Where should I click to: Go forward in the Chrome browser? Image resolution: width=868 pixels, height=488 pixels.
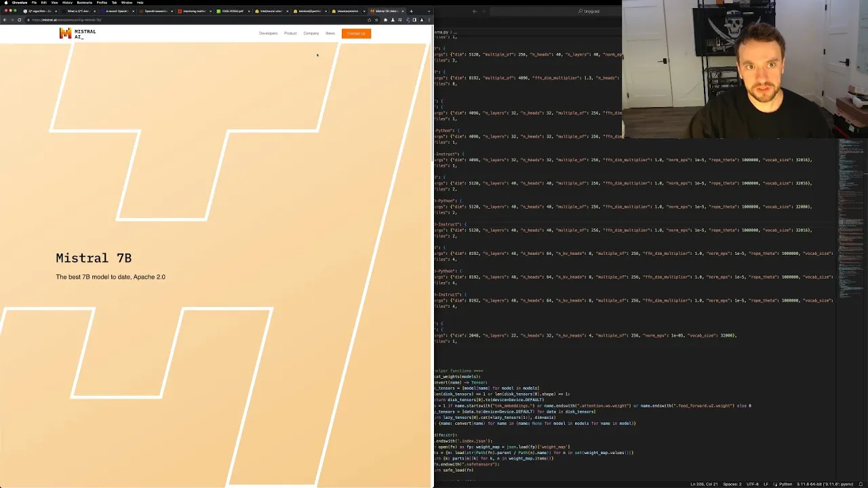click(x=12, y=20)
